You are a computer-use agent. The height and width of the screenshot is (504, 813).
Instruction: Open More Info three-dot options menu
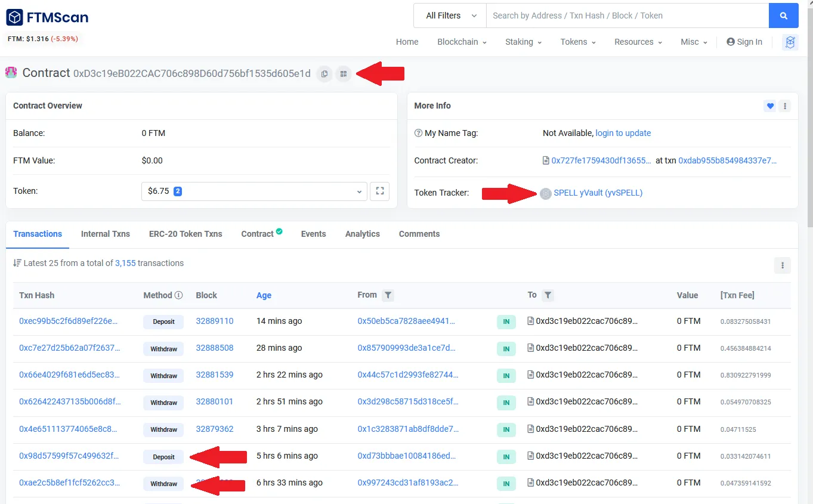click(785, 106)
